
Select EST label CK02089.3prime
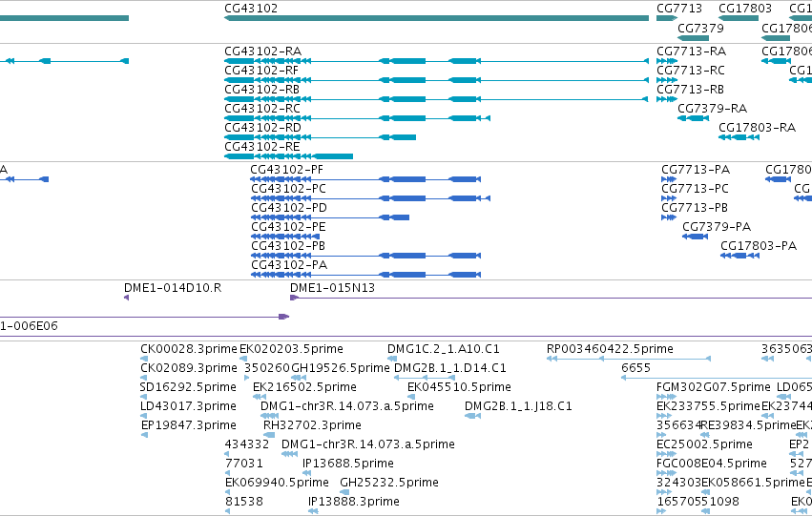tap(189, 368)
